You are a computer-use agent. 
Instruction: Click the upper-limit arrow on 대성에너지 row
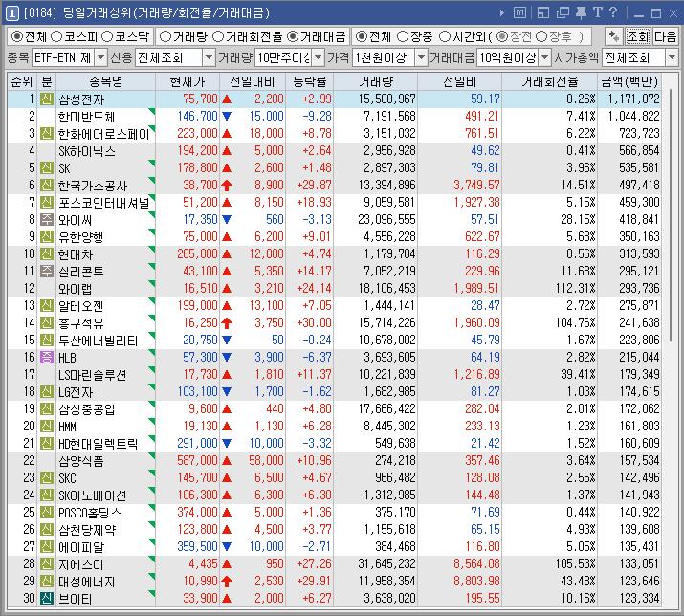tap(227, 582)
